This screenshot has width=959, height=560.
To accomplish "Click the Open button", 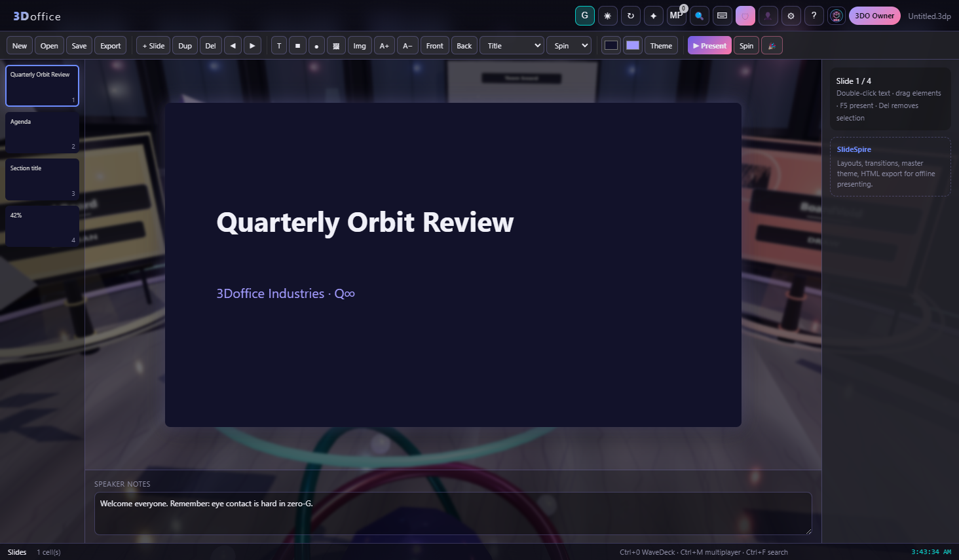I will 49,46.
